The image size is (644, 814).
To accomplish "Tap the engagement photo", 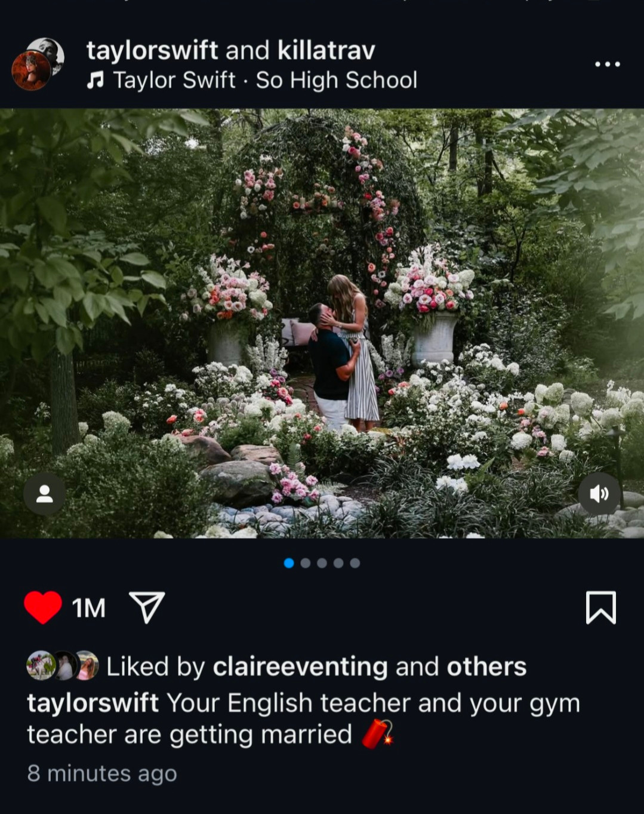I will 322,323.
